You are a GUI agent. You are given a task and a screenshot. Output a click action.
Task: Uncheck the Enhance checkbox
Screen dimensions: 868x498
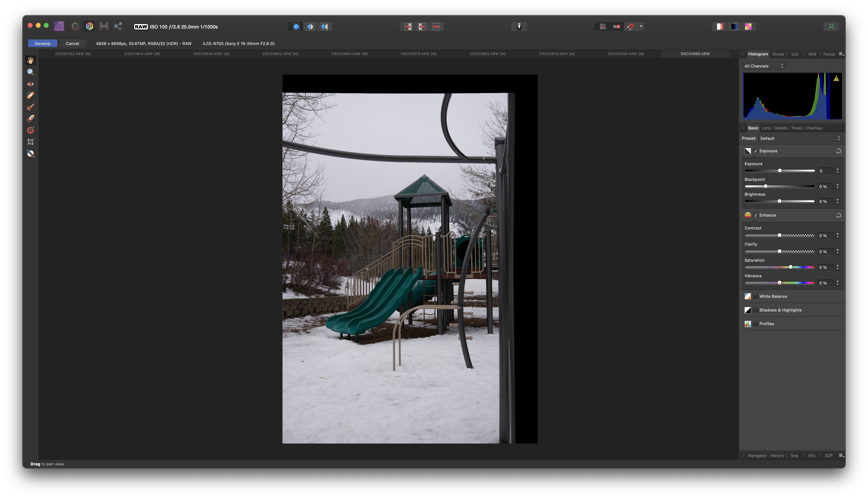[756, 215]
